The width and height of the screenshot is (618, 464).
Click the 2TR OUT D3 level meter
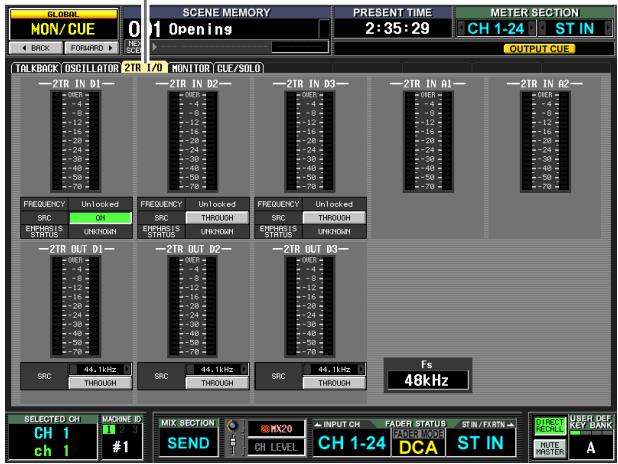pyautogui.click(x=309, y=306)
